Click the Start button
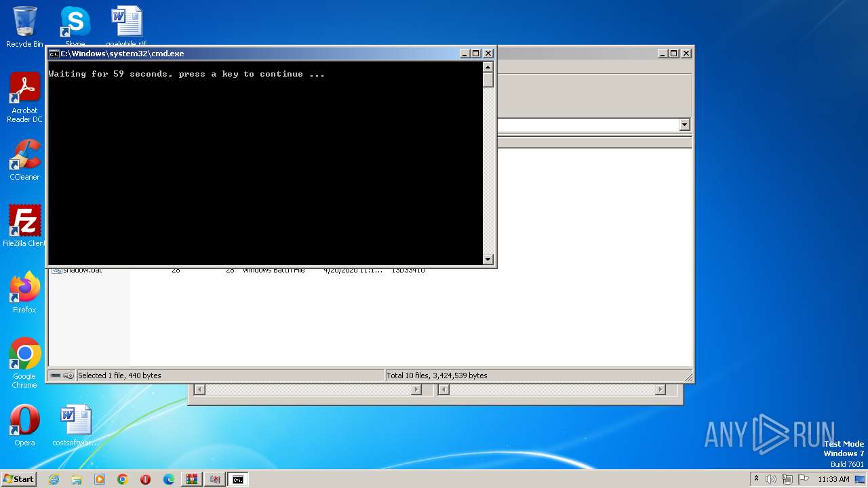 pos(18,479)
